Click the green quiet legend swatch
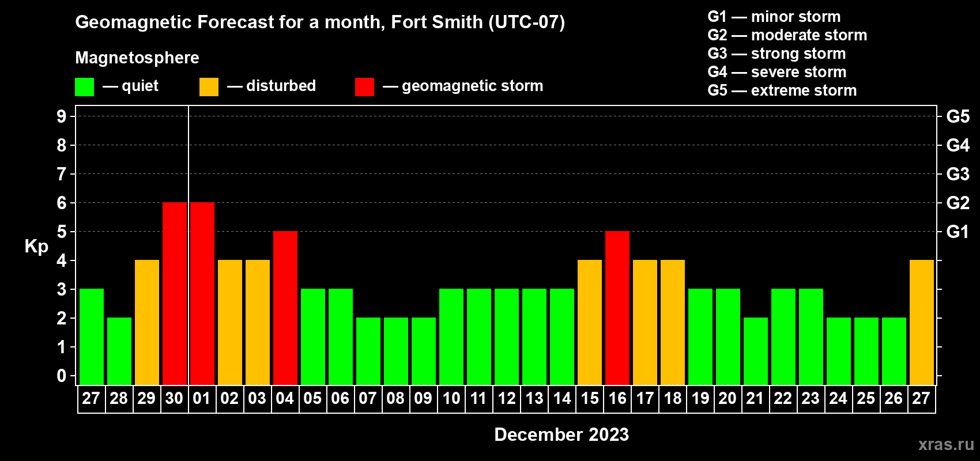The height and width of the screenshot is (461, 980). tap(84, 87)
